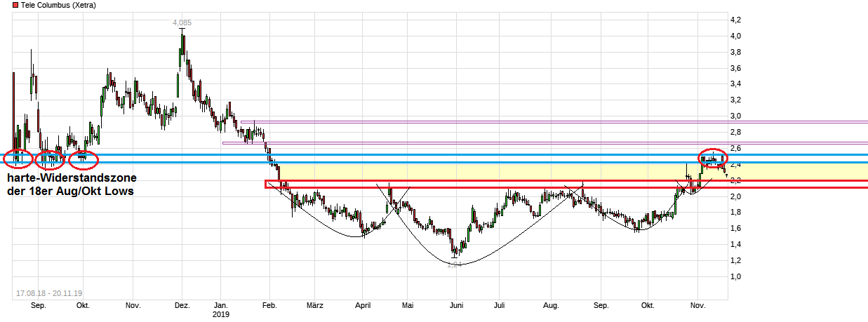Click the date range text 17.08.18 - 20.11.19
The image size is (868, 322).
(x=50, y=293)
